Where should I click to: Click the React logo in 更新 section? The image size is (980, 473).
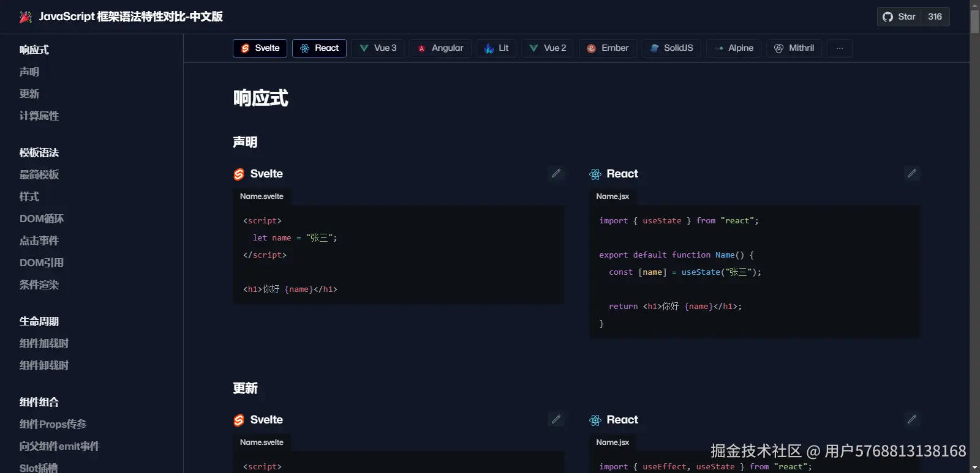(x=595, y=420)
